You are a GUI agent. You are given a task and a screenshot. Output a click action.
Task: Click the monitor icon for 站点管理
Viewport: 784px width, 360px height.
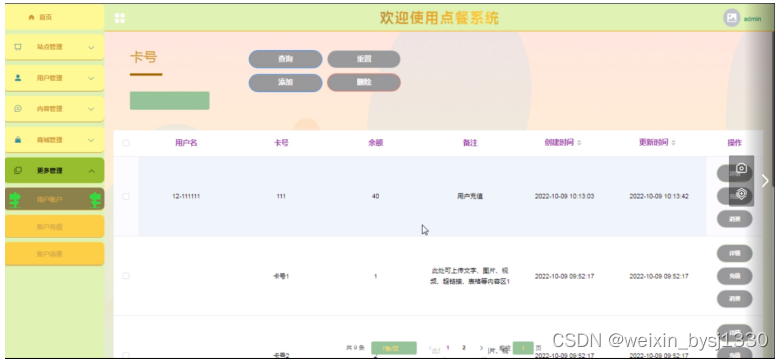click(x=18, y=47)
